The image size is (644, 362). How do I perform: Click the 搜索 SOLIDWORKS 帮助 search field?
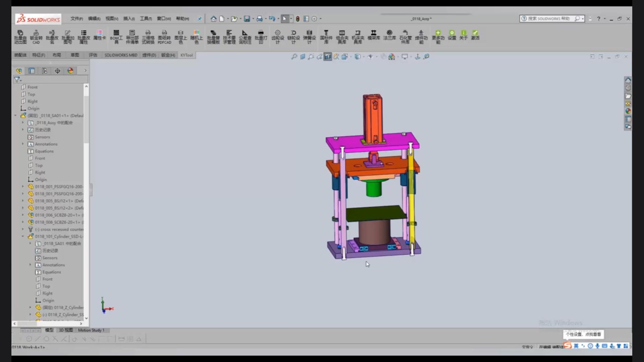click(549, 19)
